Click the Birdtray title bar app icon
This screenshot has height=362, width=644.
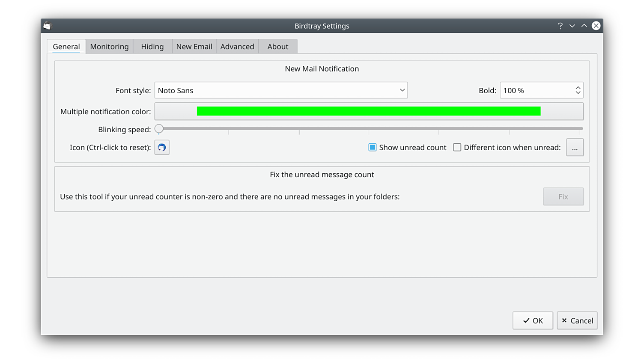pyautogui.click(x=47, y=26)
